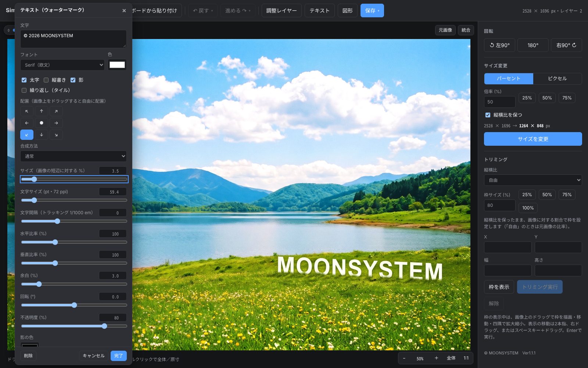Zoom in with the plus button

(x=436, y=358)
